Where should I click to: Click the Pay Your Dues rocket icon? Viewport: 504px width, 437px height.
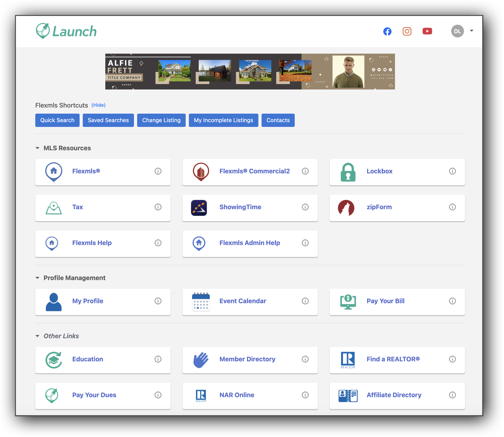(x=52, y=396)
